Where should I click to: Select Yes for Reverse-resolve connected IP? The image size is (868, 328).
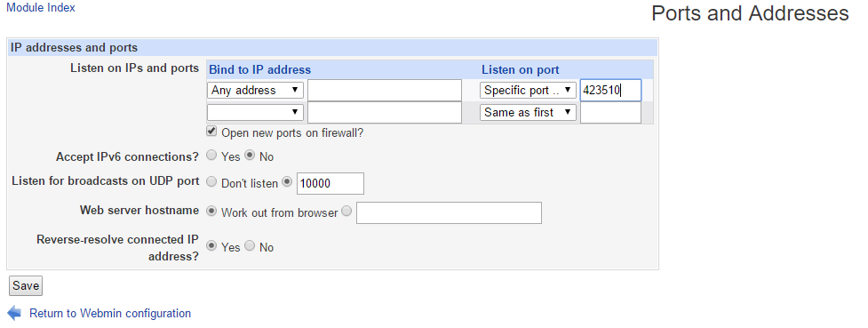pyautogui.click(x=211, y=245)
